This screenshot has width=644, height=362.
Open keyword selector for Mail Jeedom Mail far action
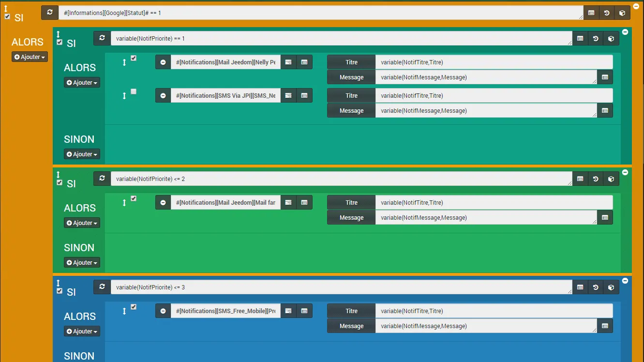click(x=288, y=202)
